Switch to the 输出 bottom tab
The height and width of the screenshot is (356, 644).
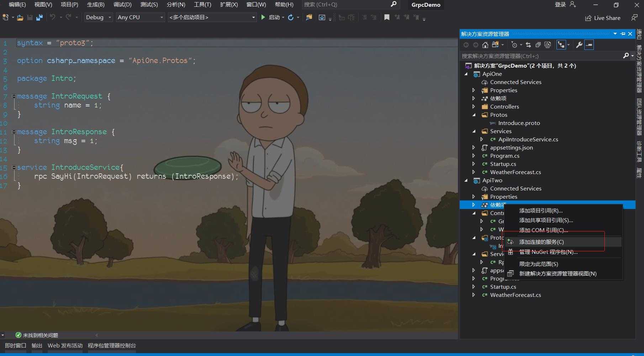pos(37,346)
